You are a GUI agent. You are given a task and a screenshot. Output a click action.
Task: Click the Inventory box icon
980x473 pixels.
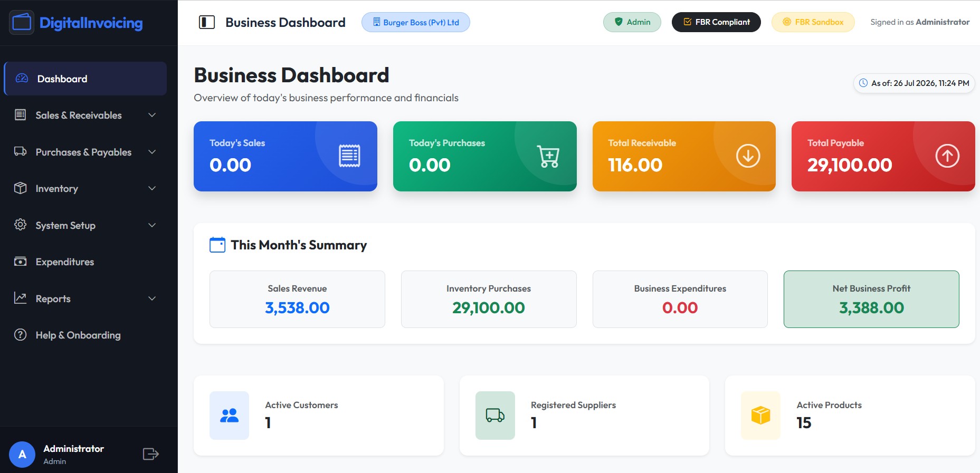(20, 188)
